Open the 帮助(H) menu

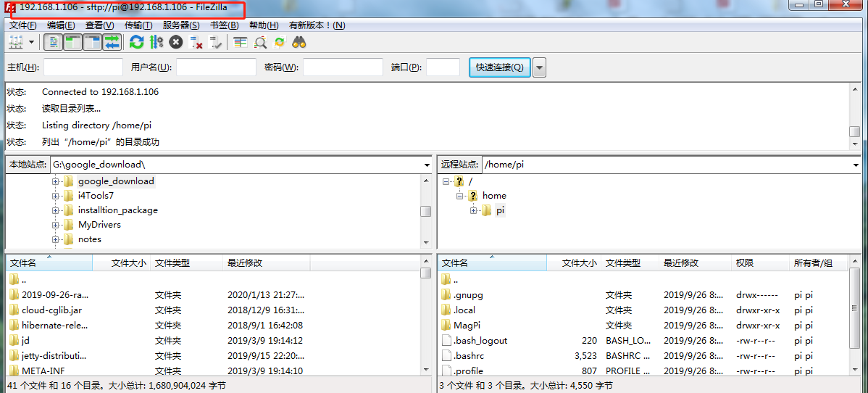(x=264, y=25)
